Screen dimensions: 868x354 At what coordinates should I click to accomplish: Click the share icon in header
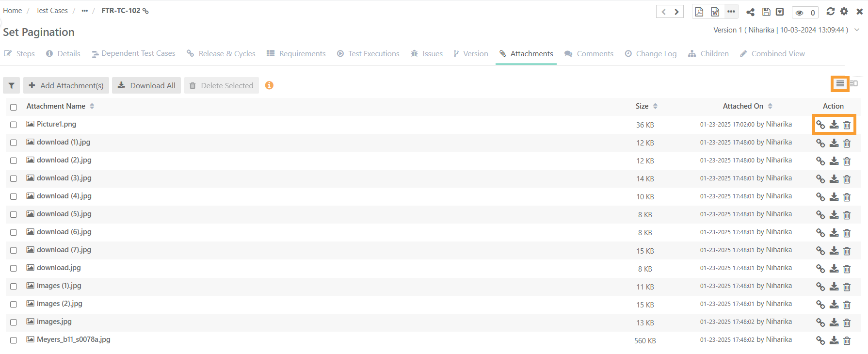[750, 12]
